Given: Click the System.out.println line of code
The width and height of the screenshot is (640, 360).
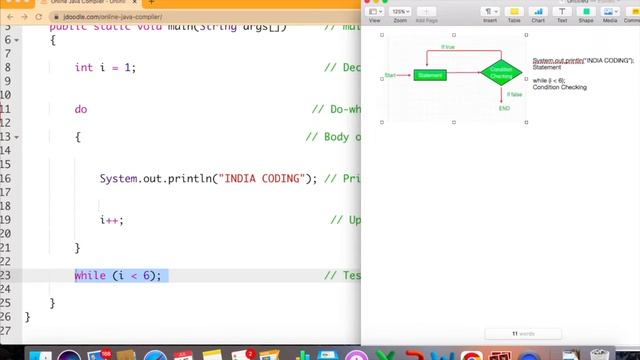Looking at the screenshot, I should point(208,178).
